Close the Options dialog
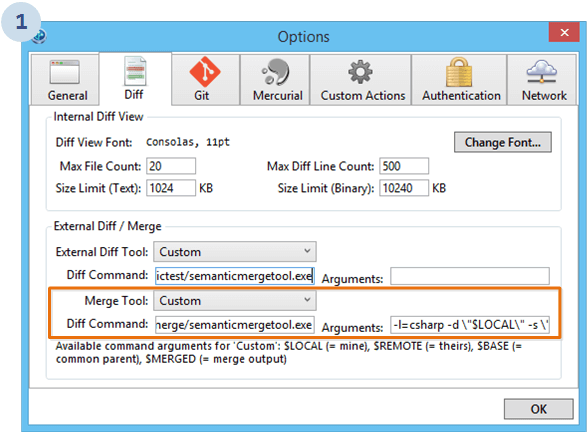Screen dimensions: 588x433 tap(564, 33)
